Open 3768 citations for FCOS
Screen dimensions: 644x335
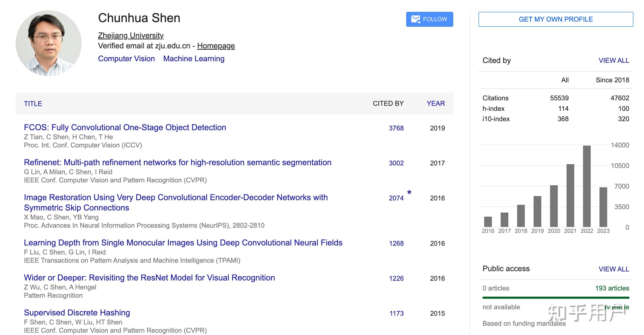[396, 128]
